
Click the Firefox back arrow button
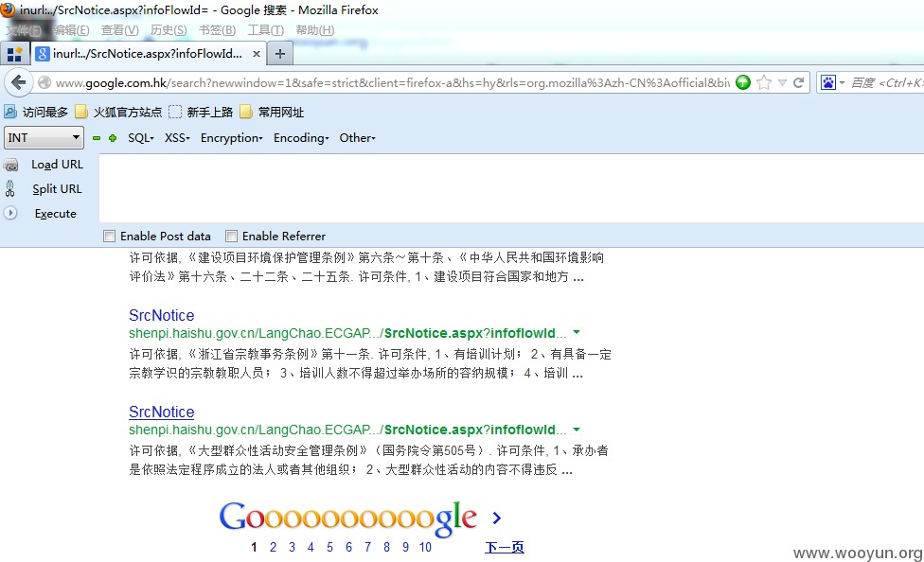(18, 82)
